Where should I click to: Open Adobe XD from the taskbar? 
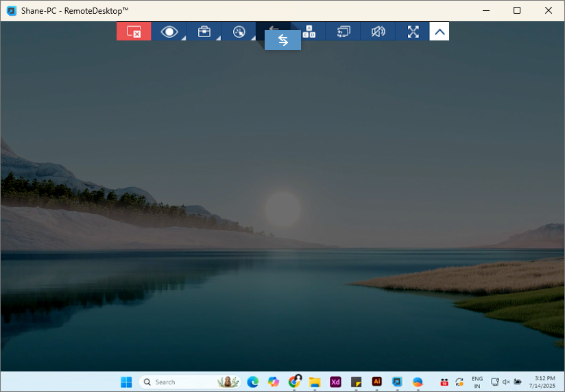335,382
